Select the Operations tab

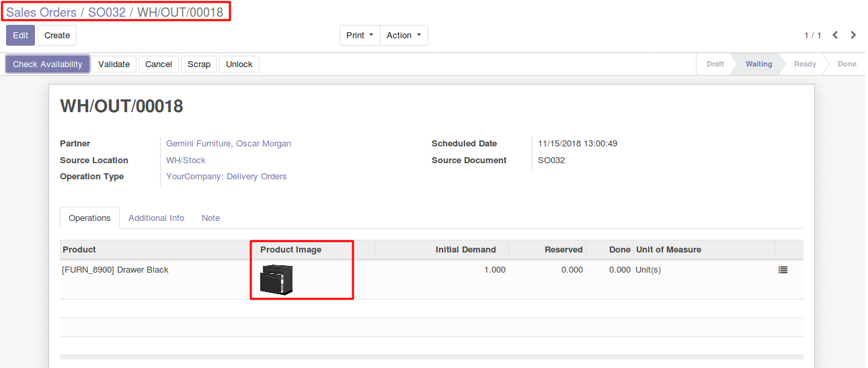tap(89, 218)
